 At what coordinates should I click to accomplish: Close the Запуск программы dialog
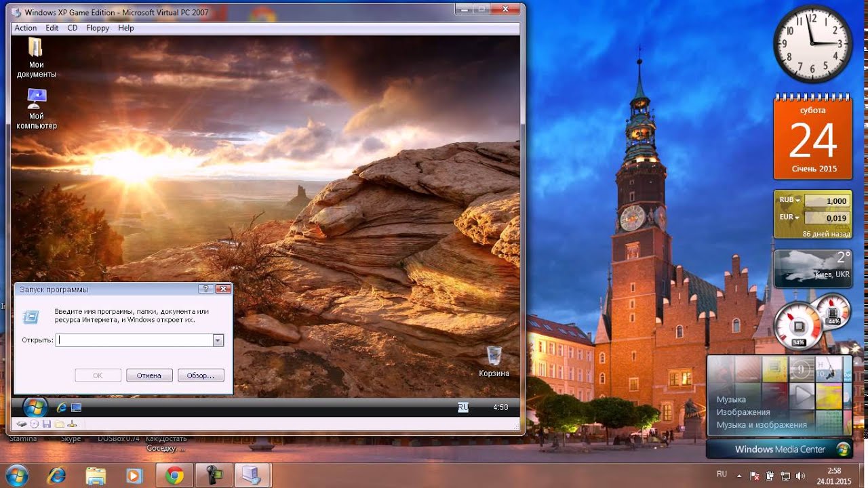pyautogui.click(x=222, y=289)
